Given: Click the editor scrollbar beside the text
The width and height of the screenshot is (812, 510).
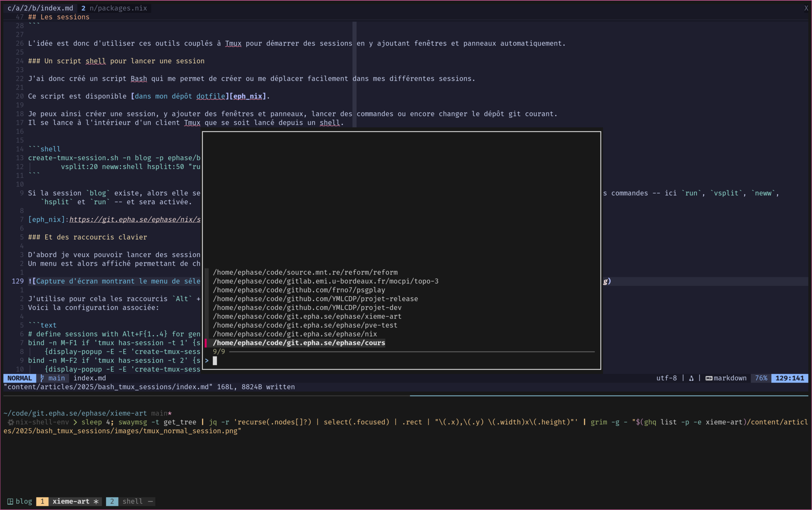Looking at the screenshot, I should point(354,74).
